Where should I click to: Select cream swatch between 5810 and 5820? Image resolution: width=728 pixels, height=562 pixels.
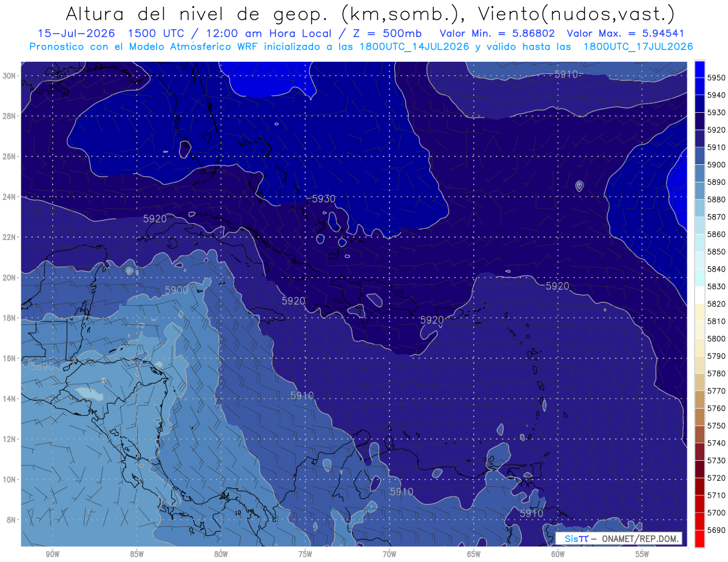pyautogui.click(x=699, y=313)
